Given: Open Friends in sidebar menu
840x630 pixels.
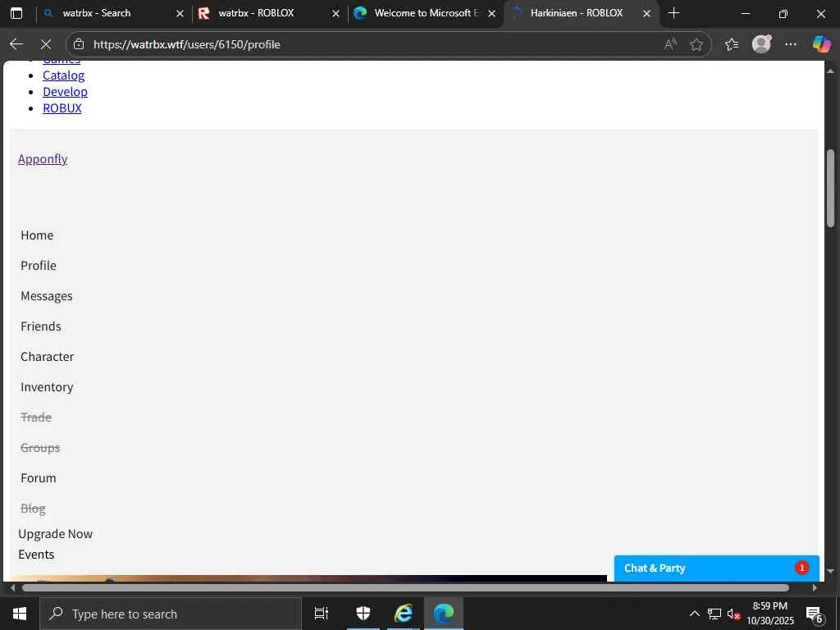Looking at the screenshot, I should (41, 326).
